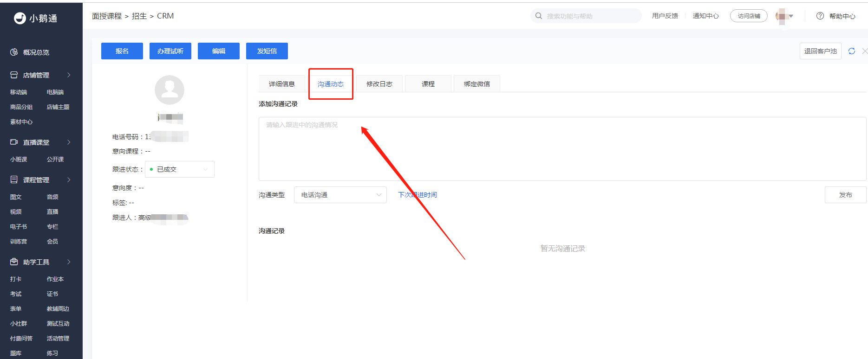Screen dimensions: 868x359
Task: Open 小班课 in sidebar
Action: pos(19,160)
